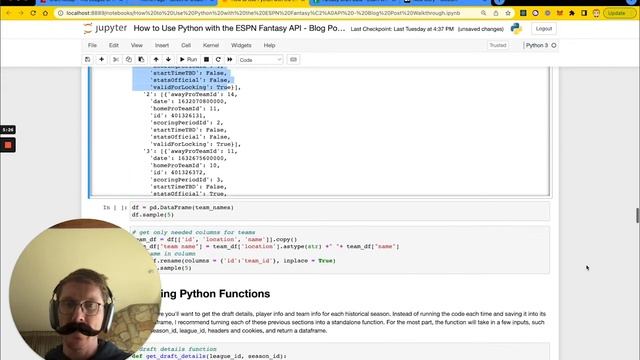640x360 pixels.
Task: Click the 'id': 401326131 output line
Action: pos(178,116)
